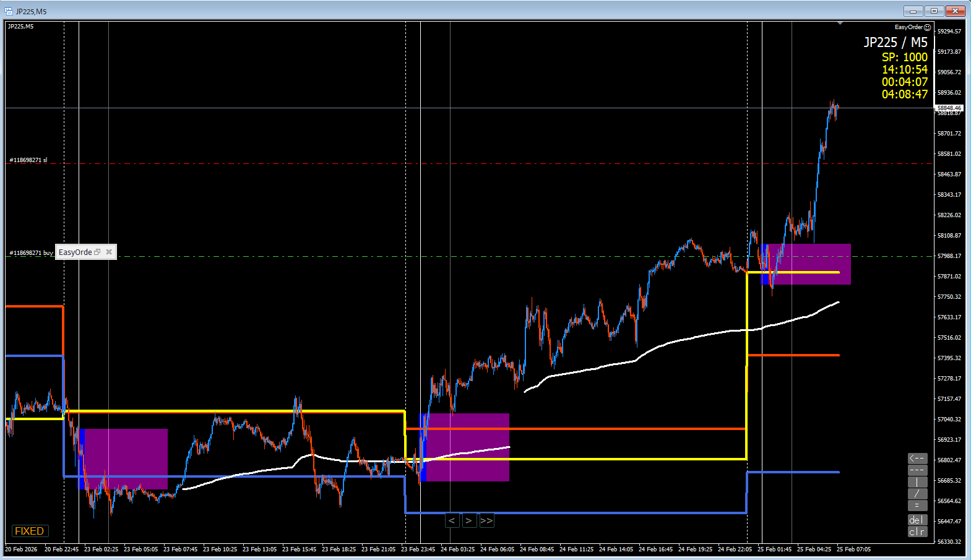Viewport: 971px width, 560px height.
Task: Jump to latest bar with '>>' button
Action: pyautogui.click(x=486, y=521)
